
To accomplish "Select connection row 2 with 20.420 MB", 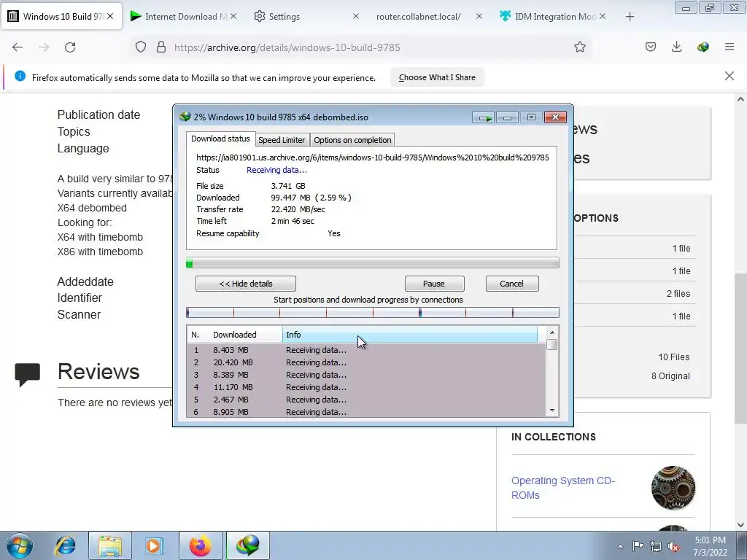I will (366, 362).
